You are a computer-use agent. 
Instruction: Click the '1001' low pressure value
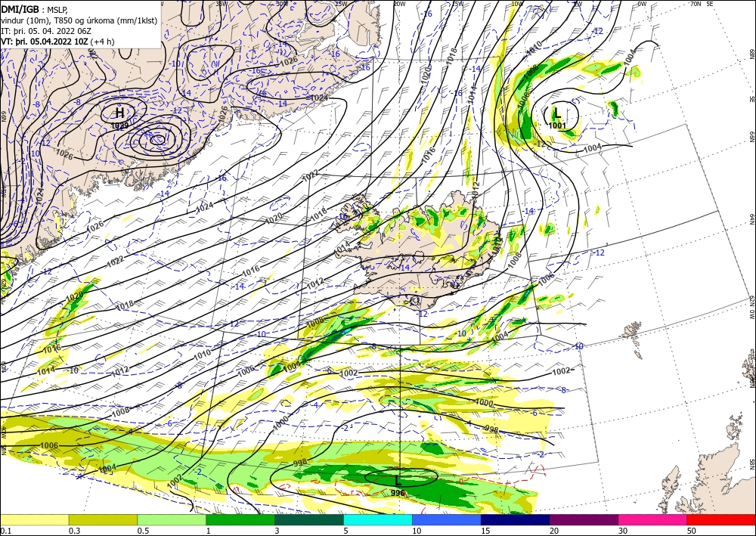pos(557,125)
